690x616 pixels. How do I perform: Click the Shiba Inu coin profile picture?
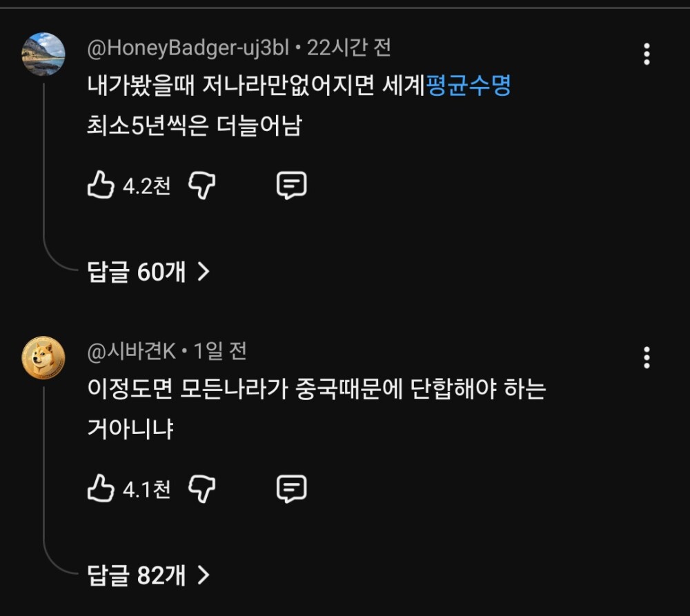[43, 357]
